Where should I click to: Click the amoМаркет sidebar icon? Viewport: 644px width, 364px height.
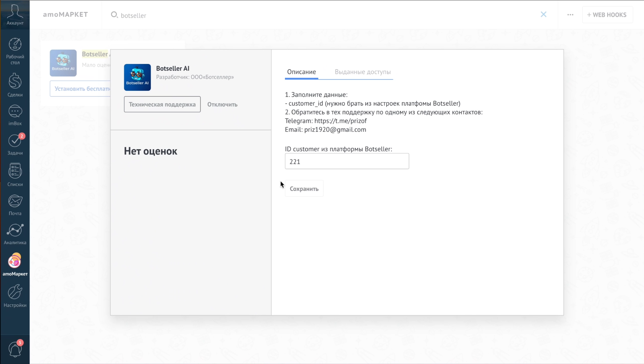[x=15, y=265]
